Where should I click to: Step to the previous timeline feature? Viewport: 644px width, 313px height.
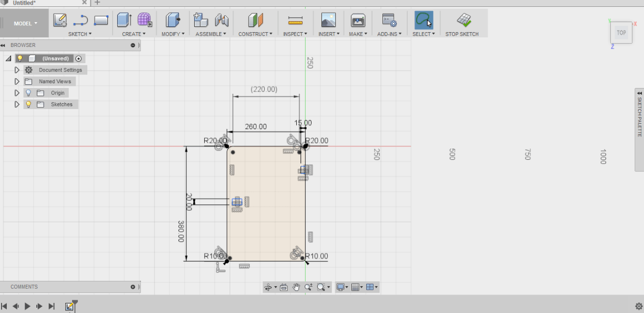pyautogui.click(x=16, y=306)
